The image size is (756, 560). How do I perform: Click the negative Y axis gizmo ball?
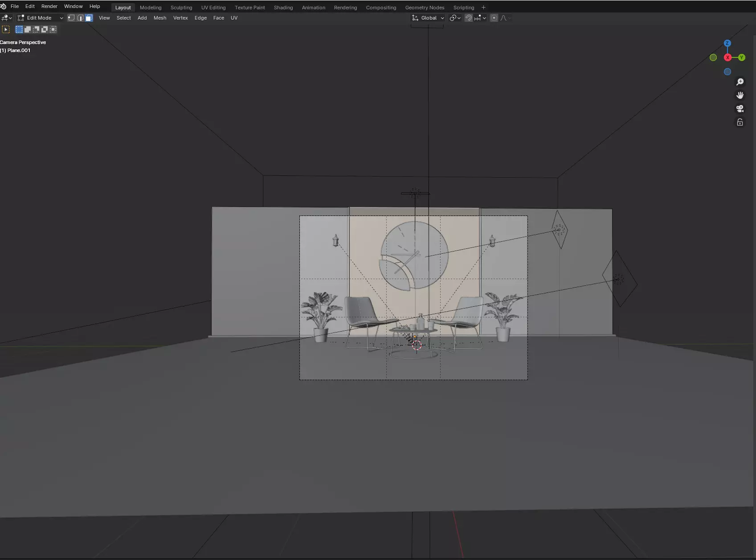pyautogui.click(x=713, y=57)
